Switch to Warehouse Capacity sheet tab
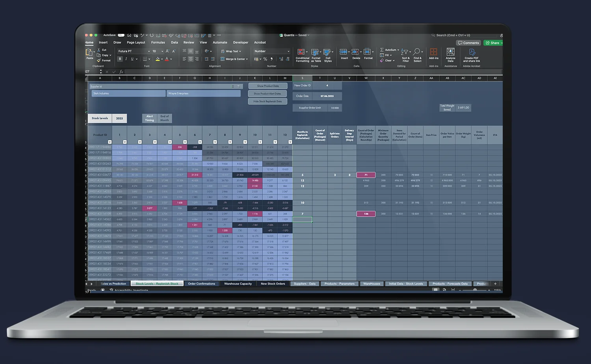Screen dimensions: 591x364 click(x=238, y=284)
